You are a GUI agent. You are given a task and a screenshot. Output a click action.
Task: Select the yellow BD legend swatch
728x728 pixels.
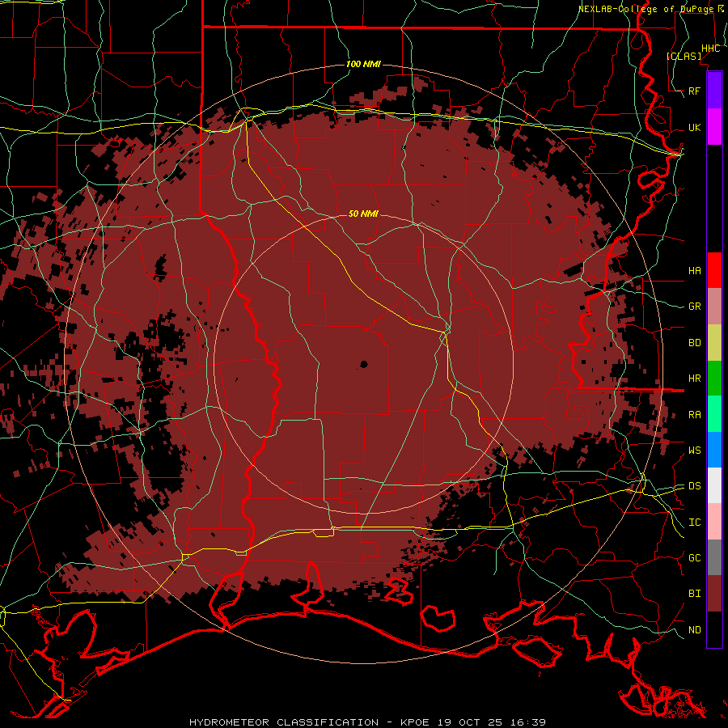[714, 343]
